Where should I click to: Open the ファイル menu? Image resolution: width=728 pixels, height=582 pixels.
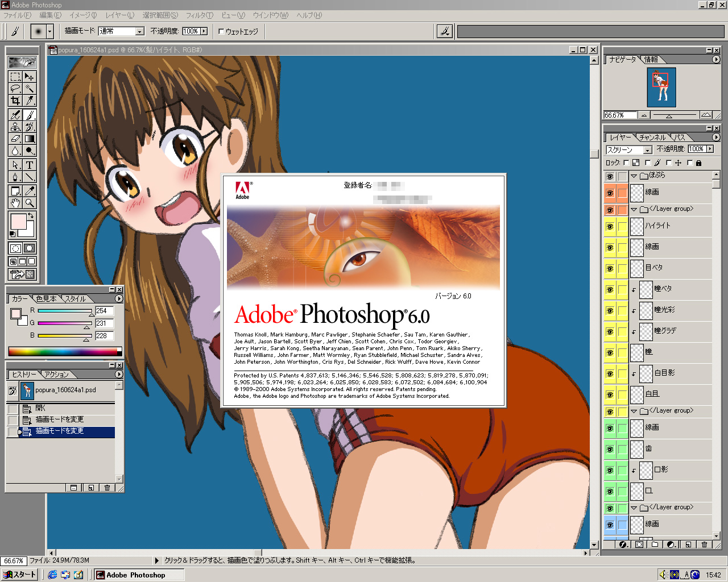[x=17, y=15]
